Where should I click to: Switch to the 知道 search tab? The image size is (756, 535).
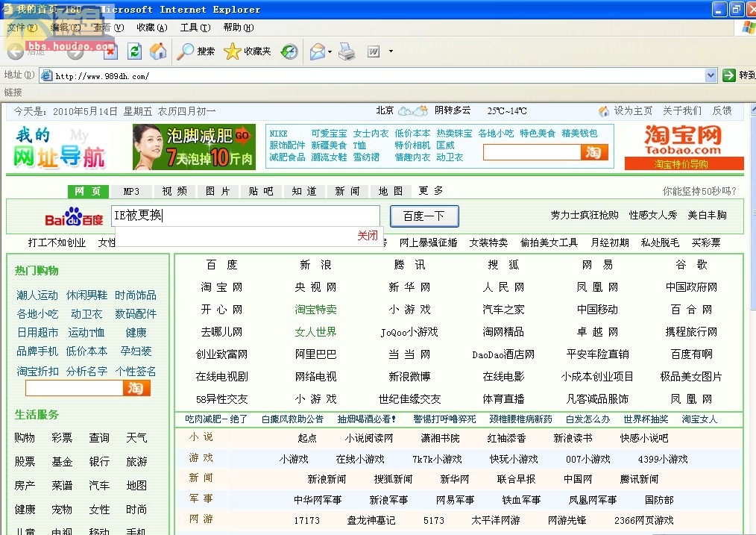pos(304,192)
